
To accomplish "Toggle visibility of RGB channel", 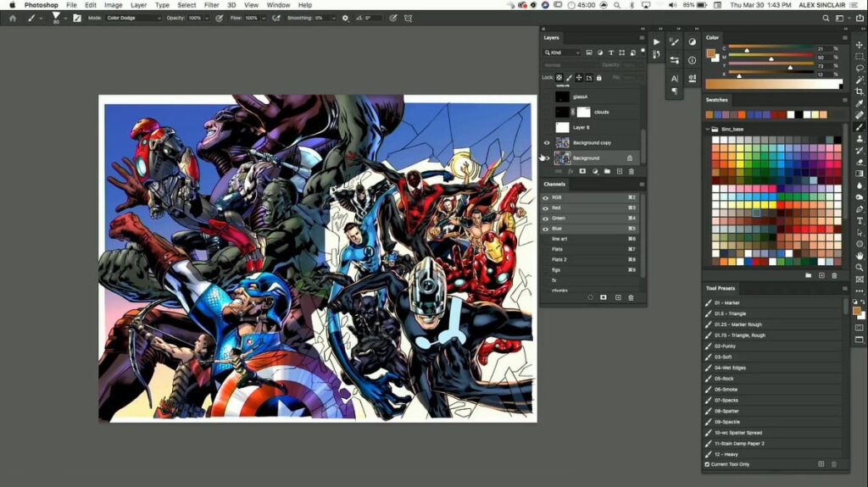I will click(x=546, y=197).
